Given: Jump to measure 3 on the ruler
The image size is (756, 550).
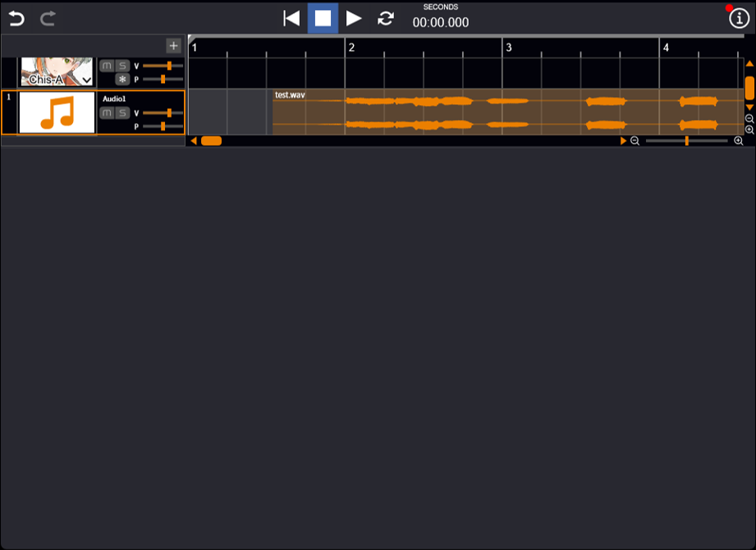Looking at the screenshot, I should [509, 48].
